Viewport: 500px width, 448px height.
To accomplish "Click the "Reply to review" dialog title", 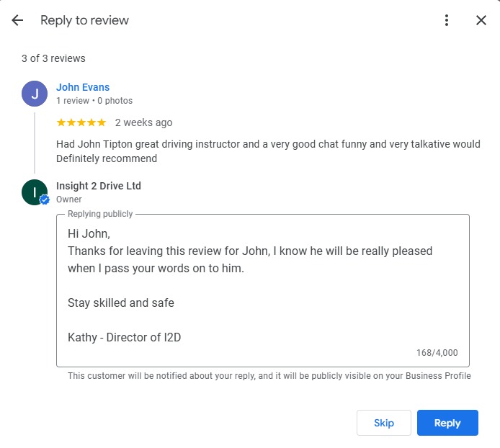I will (84, 20).
